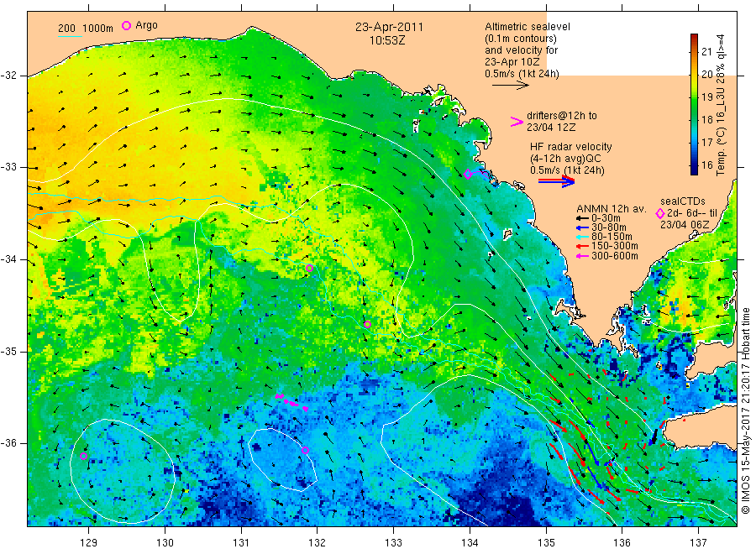The height and width of the screenshot is (554, 756).
Task: Click the 137 longitude axis label
Action: click(698, 543)
